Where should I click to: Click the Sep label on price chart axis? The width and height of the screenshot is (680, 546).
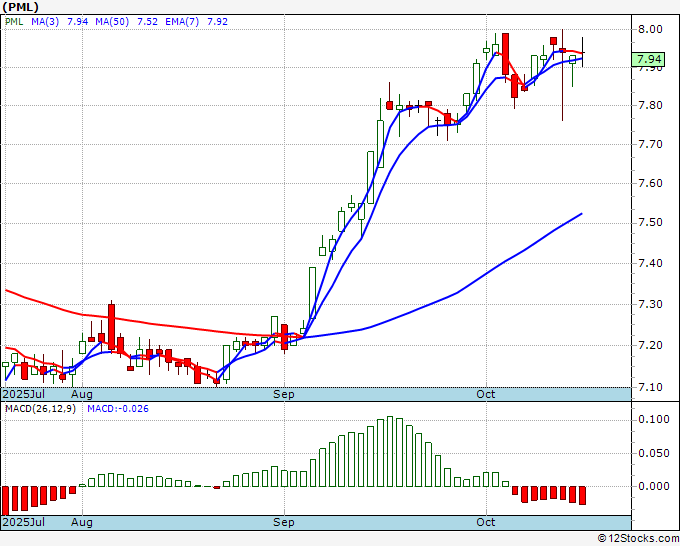coord(284,394)
